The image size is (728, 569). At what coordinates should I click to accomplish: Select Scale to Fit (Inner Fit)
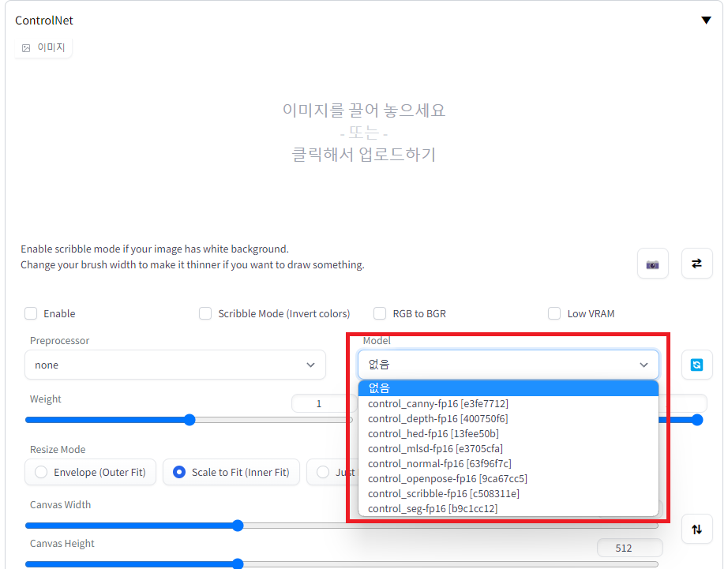click(x=179, y=471)
